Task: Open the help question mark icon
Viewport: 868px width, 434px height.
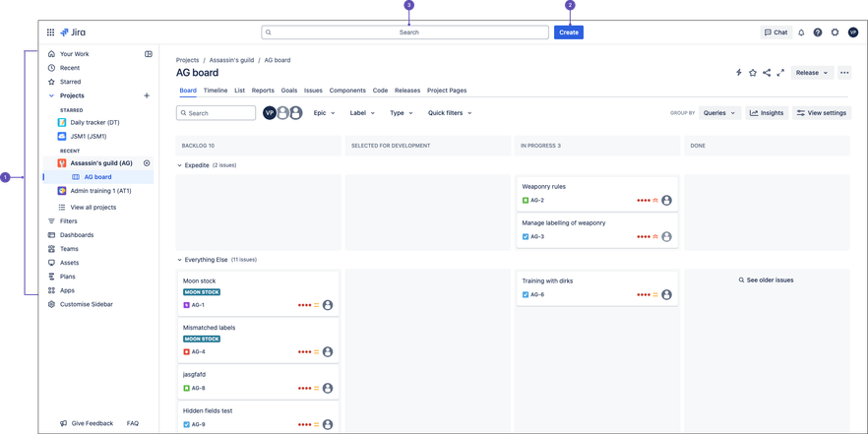Action: click(x=818, y=32)
